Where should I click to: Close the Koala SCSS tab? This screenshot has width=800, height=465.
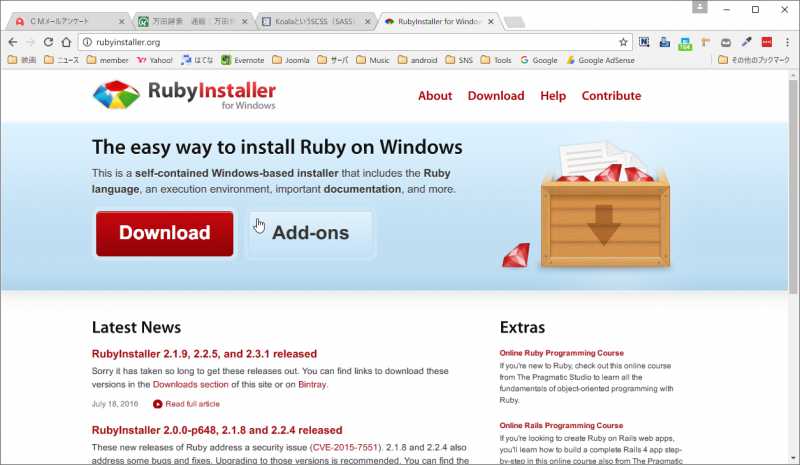pyautogui.click(x=367, y=21)
